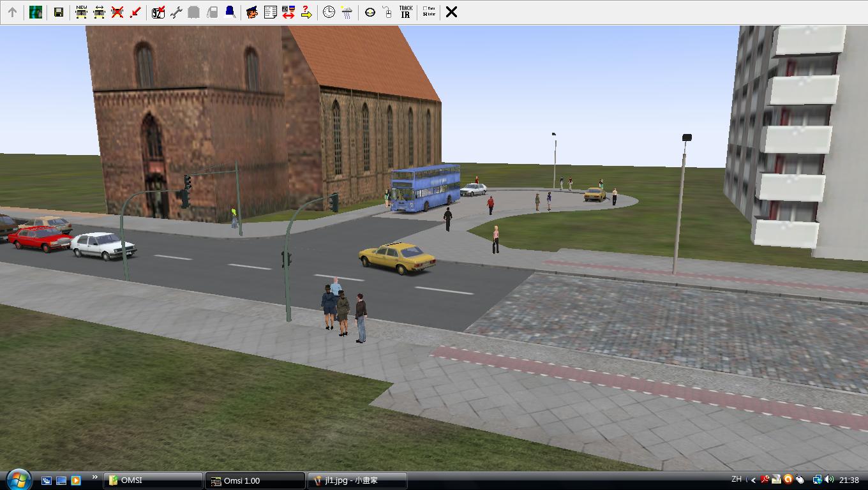868x490 pixels.
Task: Remove the bus via the red-crossed bus icon
Action: [x=117, y=12]
